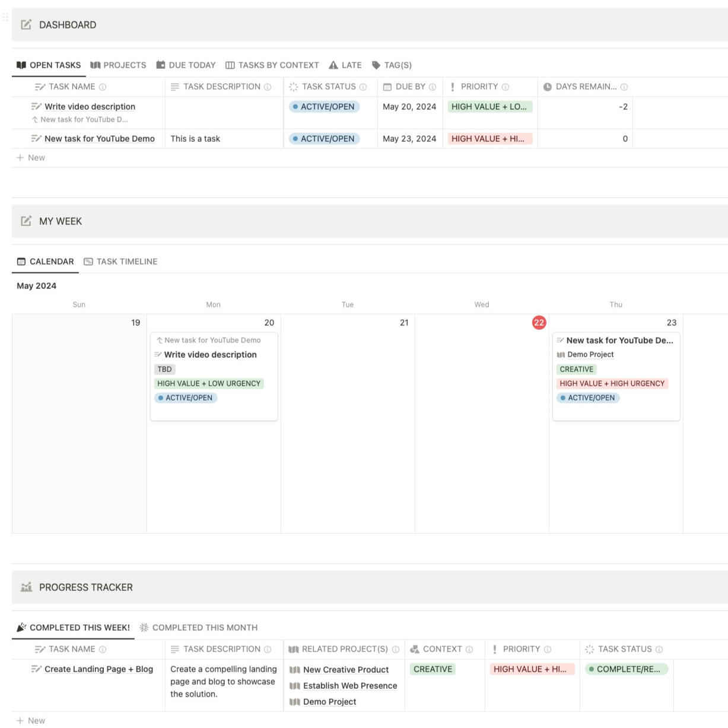Image resolution: width=728 pixels, height=728 pixels.
Task: Open the Establish Web Presence project link
Action: (x=349, y=686)
